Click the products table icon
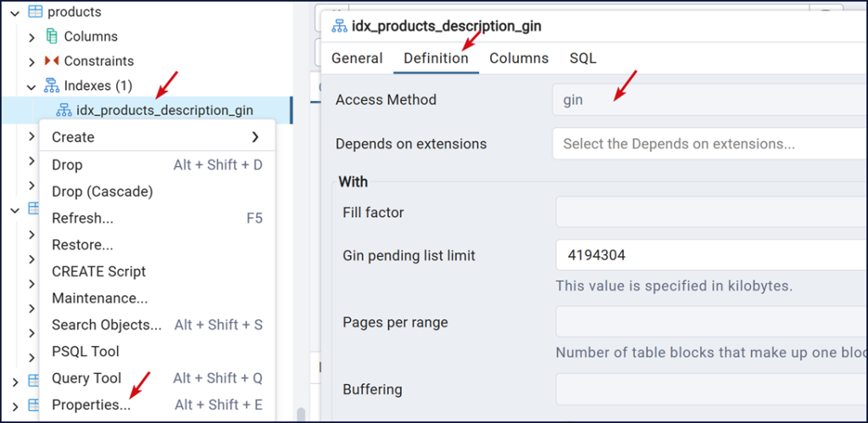The image size is (868, 423). 35,12
